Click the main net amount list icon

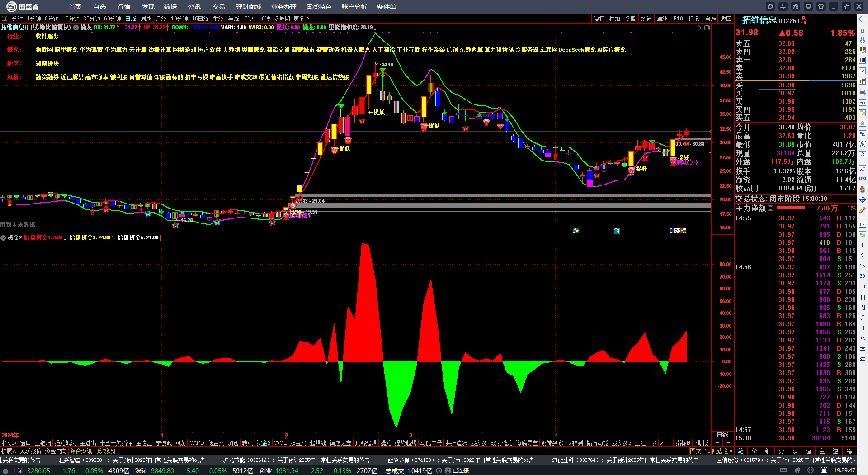(770, 208)
